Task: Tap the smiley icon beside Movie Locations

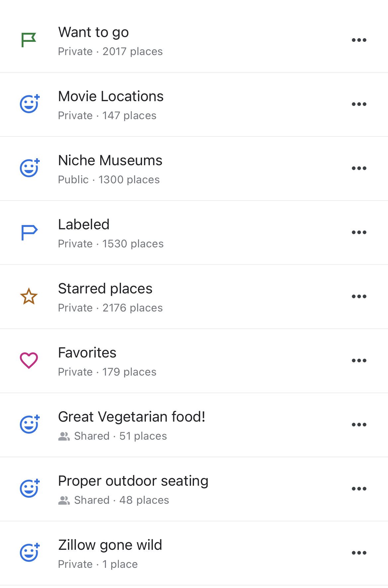Action: coord(30,104)
